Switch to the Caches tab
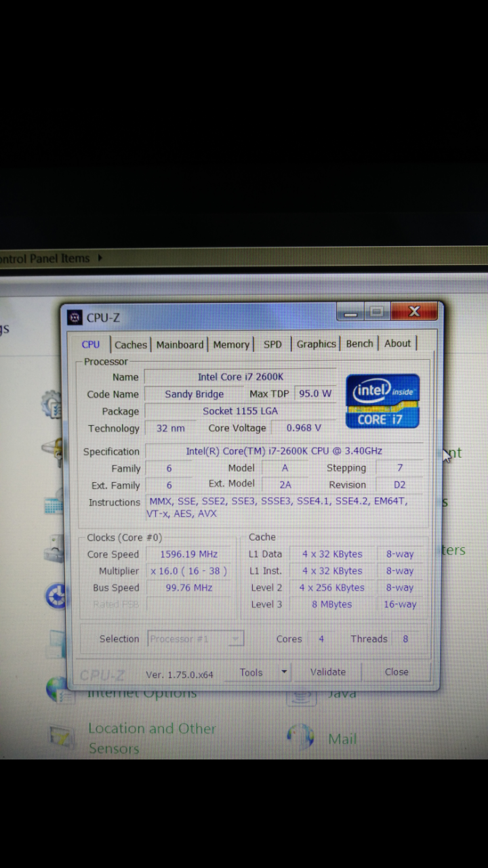Screen dimensions: 488x868 pyautogui.click(x=130, y=344)
